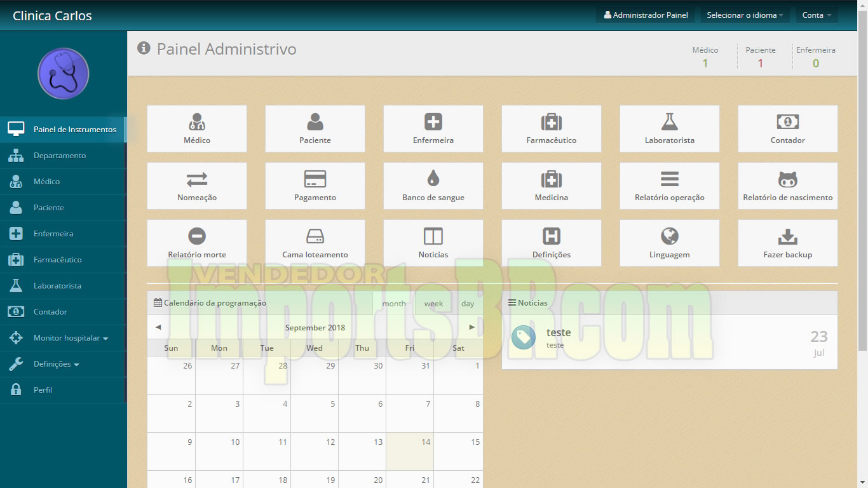Screen dimensions: 868x488
Task: Open the teste news headline
Action: (559, 332)
